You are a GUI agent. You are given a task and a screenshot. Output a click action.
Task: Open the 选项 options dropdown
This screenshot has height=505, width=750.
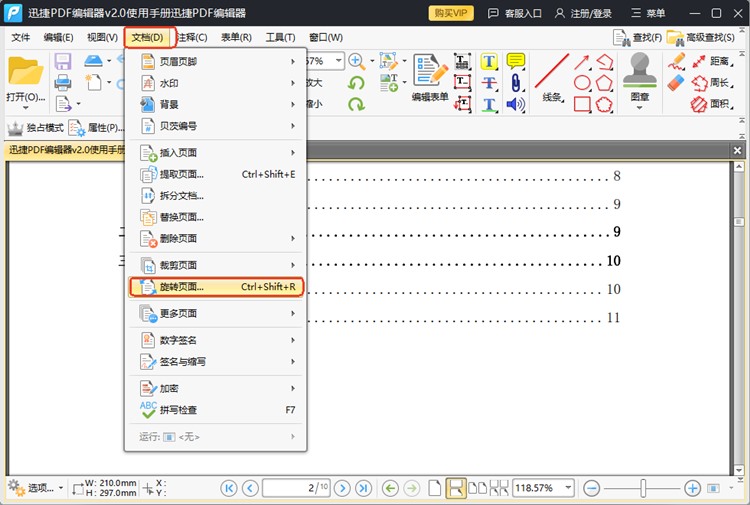[x=36, y=488]
